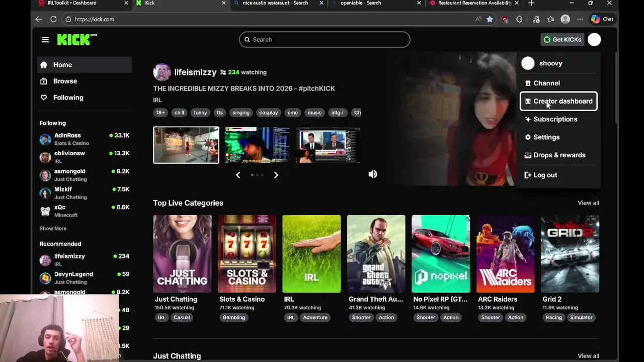Switch to the nice austin restaurant Search tab
This screenshot has width=644, height=362.
(x=279, y=4)
